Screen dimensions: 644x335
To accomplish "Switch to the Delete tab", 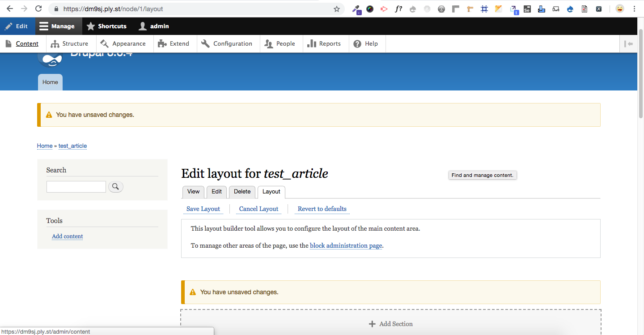I will coord(242,192).
